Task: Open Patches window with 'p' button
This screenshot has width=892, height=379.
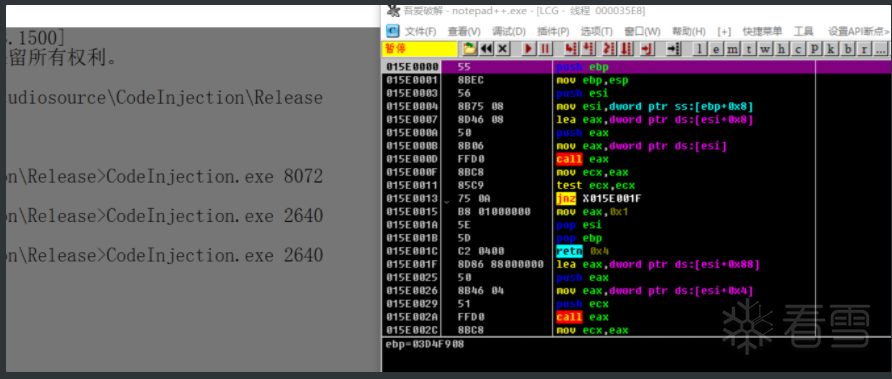Action: tap(815, 50)
